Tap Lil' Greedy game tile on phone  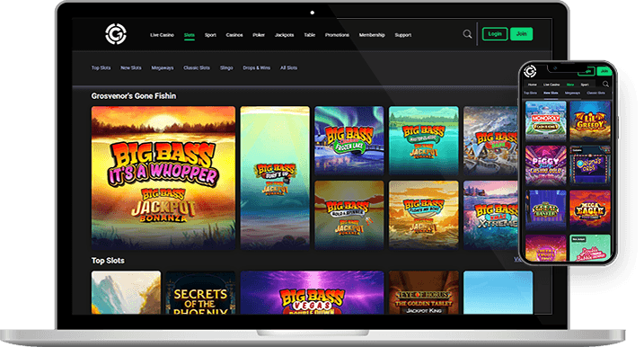590,120
